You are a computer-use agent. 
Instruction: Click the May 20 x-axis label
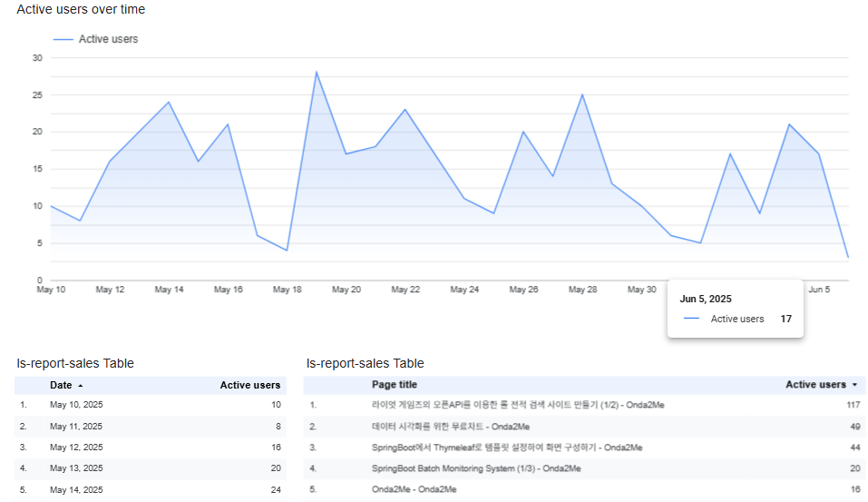(346, 290)
